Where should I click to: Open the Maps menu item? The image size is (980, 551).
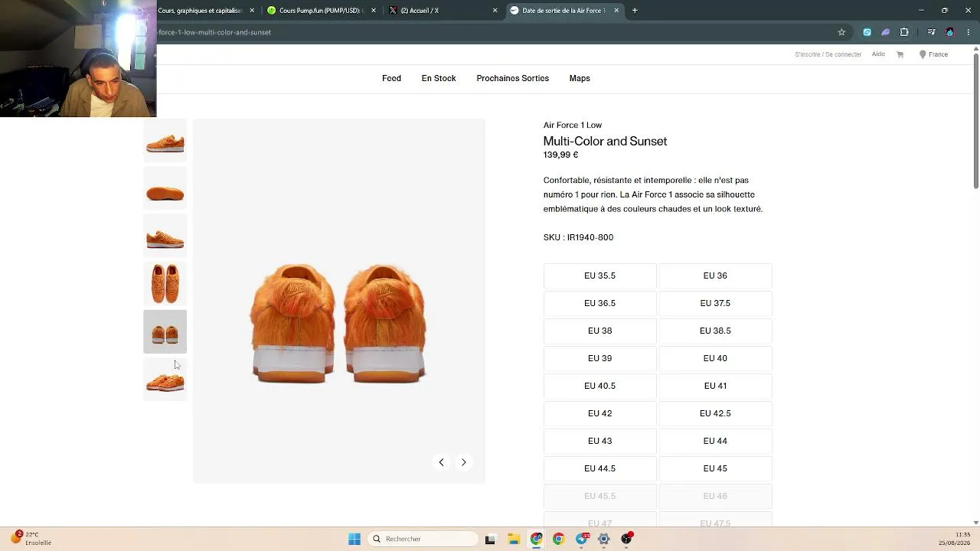(580, 78)
